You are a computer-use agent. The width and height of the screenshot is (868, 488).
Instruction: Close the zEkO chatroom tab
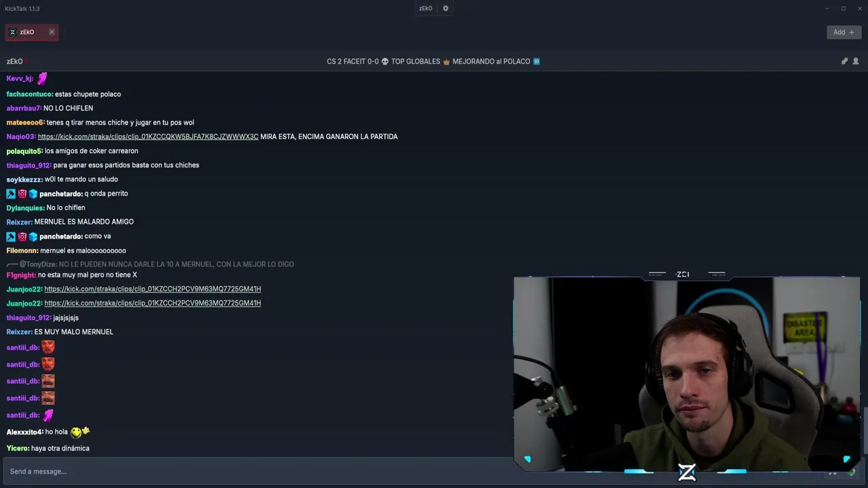pyautogui.click(x=52, y=32)
